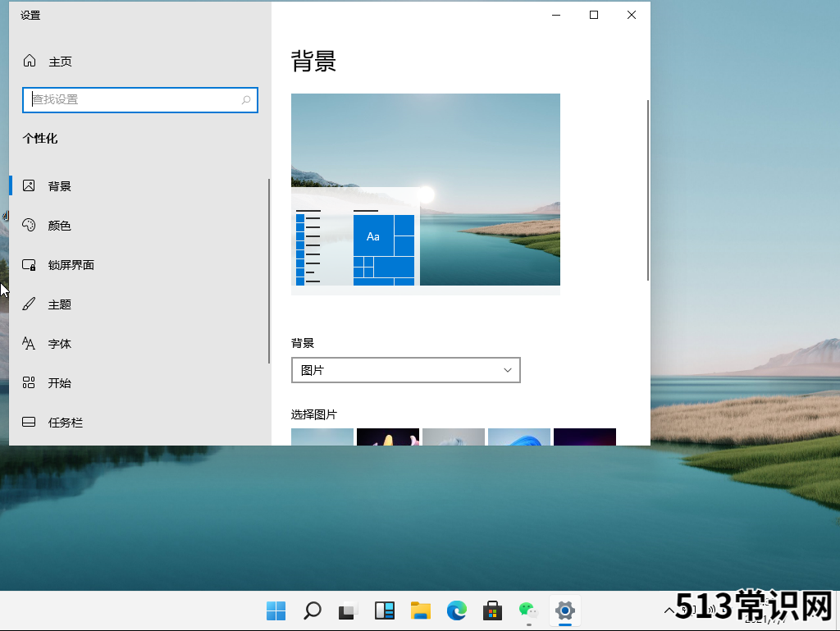The height and width of the screenshot is (631, 840).
Task: Click the Themes paintbrush icon
Action: tap(30, 304)
